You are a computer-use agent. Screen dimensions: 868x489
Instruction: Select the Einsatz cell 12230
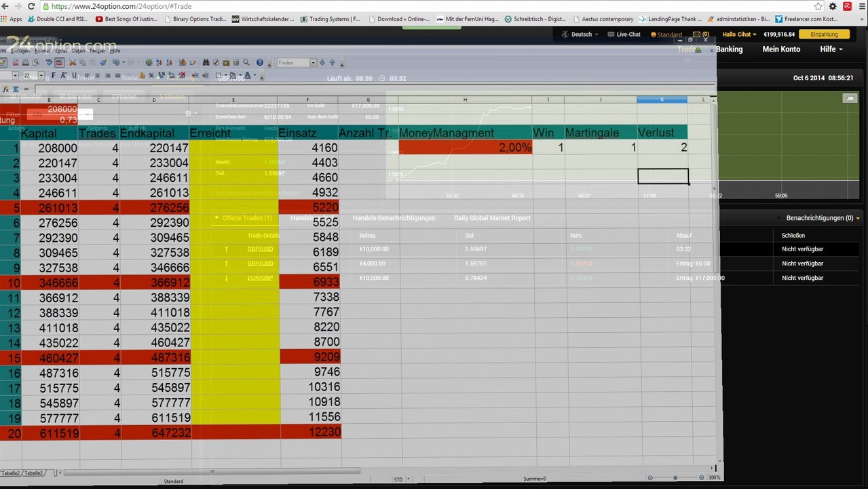[309, 432]
